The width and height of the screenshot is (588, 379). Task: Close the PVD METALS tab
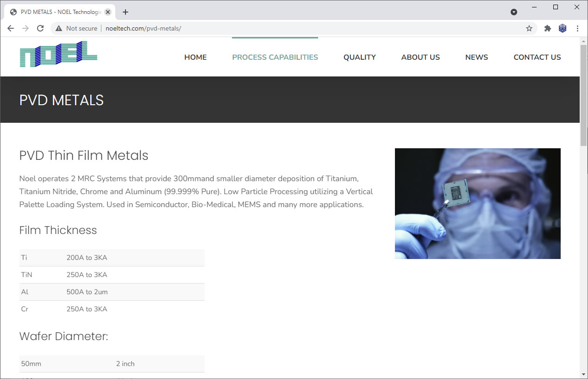(x=108, y=12)
